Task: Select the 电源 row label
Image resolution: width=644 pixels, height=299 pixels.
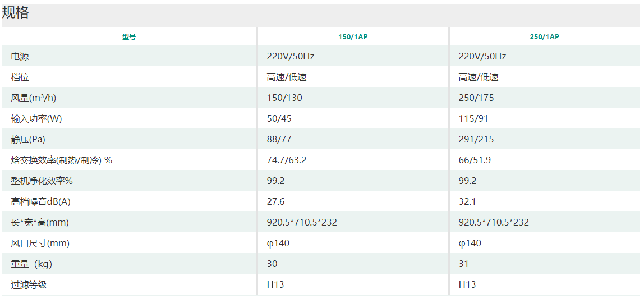Action: (x=20, y=57)
